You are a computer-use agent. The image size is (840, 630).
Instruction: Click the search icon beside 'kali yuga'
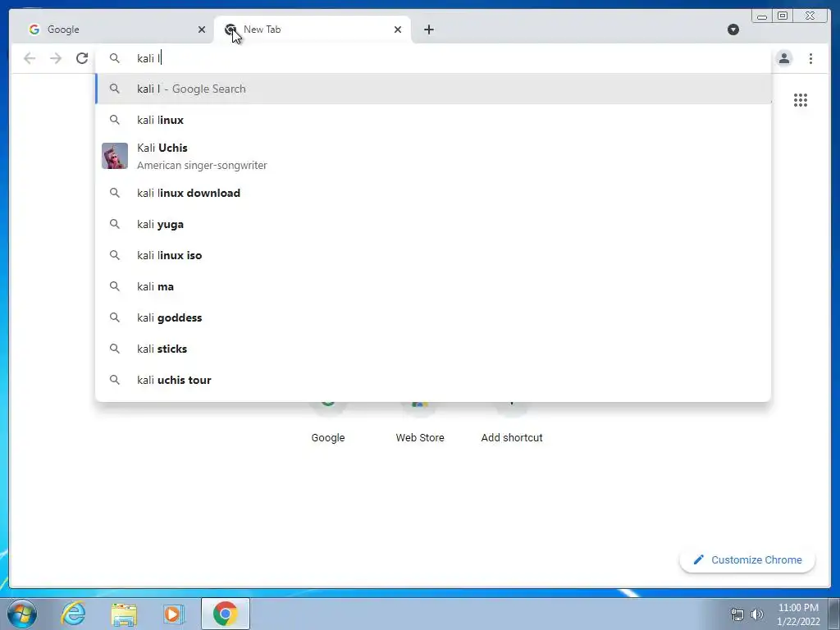click(x=115, y=224)
